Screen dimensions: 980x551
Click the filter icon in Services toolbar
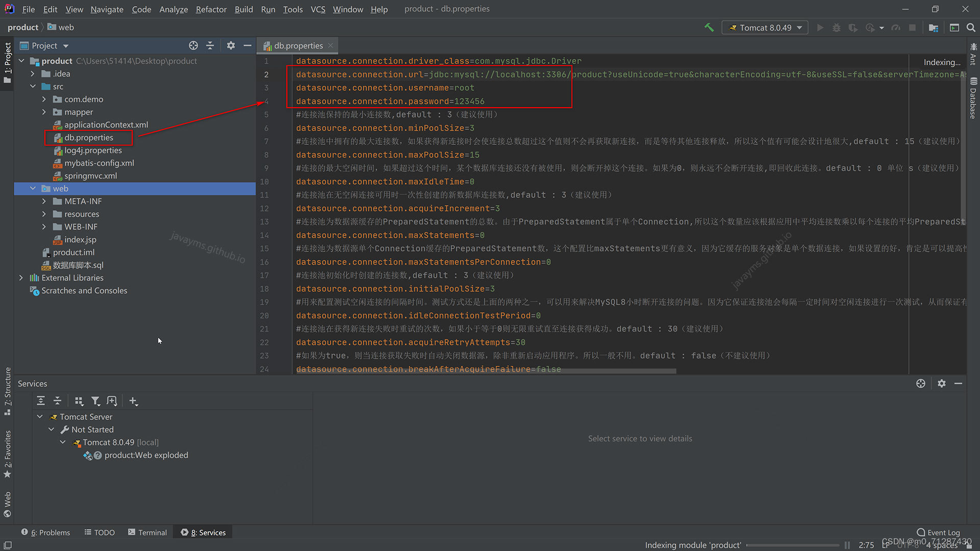(x=95, y=401)
